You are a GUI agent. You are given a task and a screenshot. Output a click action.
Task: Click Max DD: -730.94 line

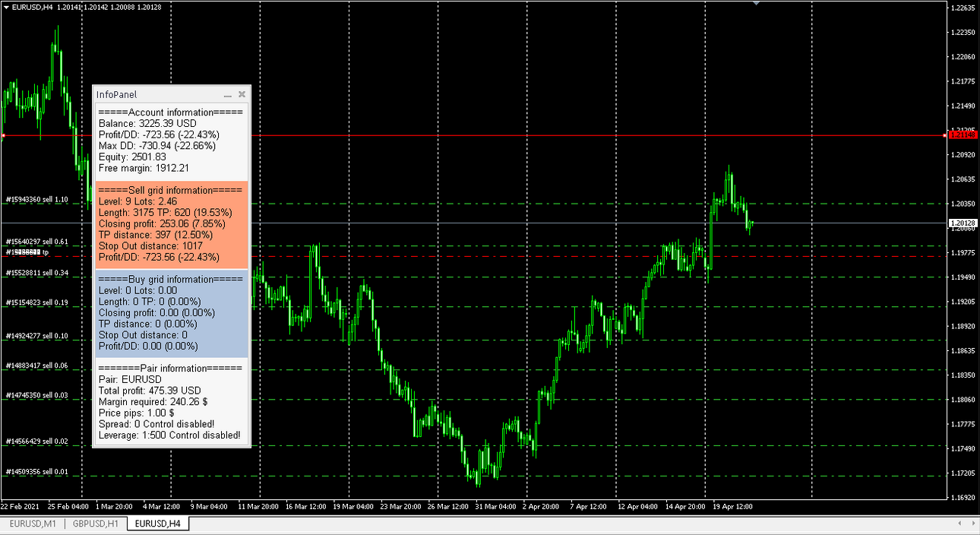pyautogui.click(x=157, y=145)
